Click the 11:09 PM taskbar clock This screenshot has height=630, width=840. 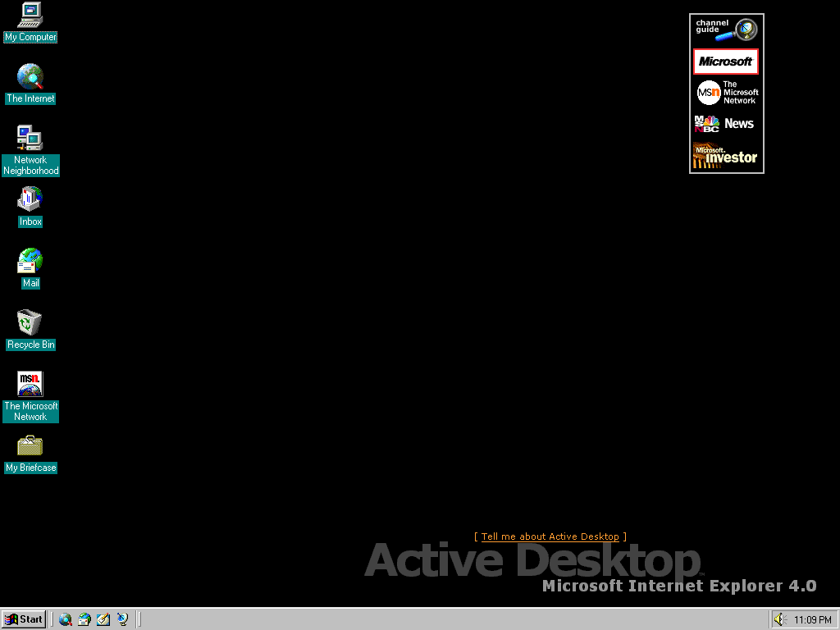812,620
